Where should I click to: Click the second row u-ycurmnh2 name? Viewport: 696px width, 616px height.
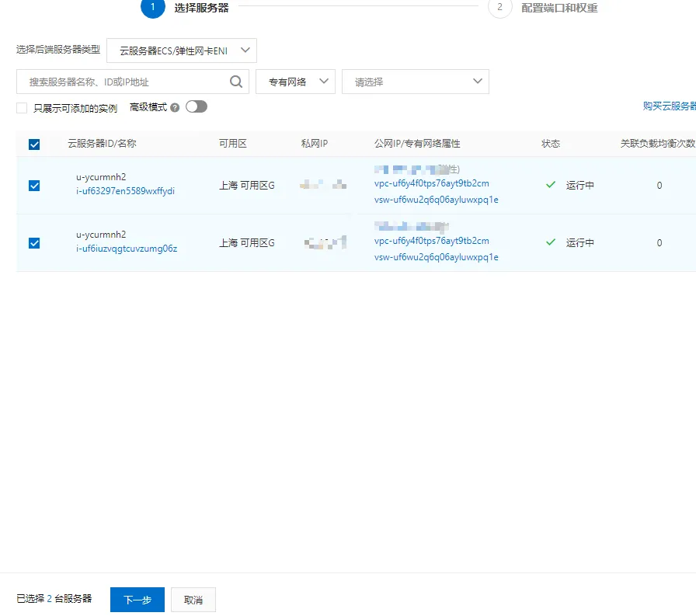click(x=101, y=235)
